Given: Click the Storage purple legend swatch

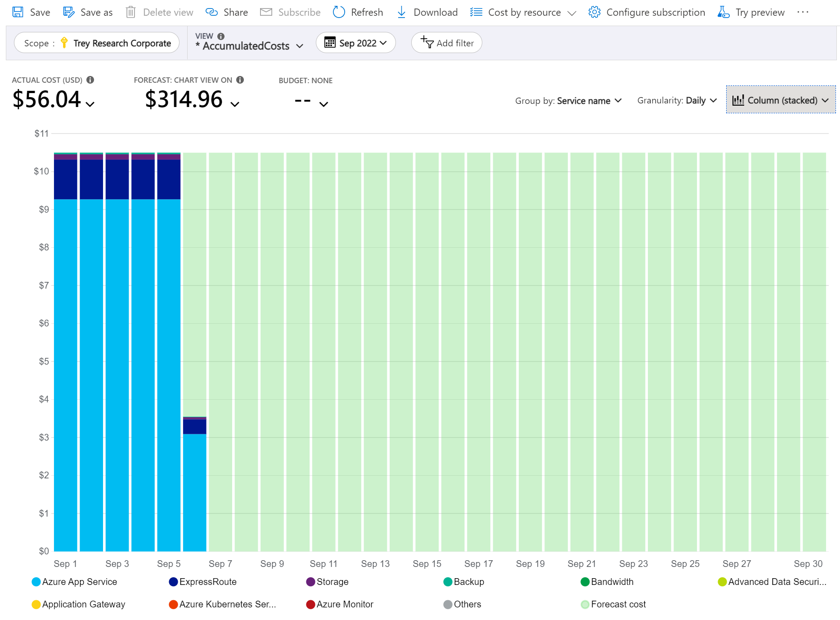Looking at the screenshot, I should pos(310,582).
